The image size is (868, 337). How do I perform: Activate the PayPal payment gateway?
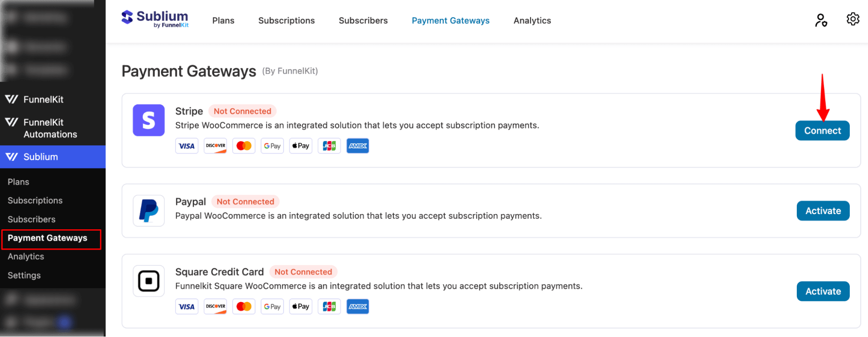823,211
